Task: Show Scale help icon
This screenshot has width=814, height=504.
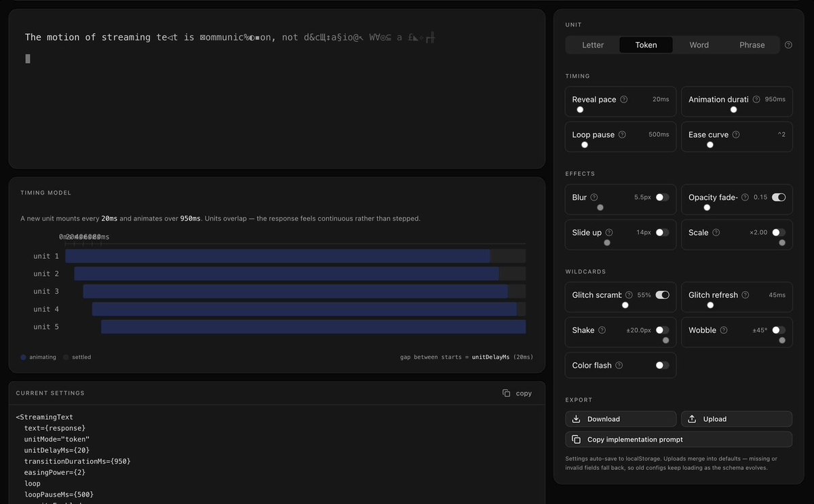Action: tap(716, 232)
